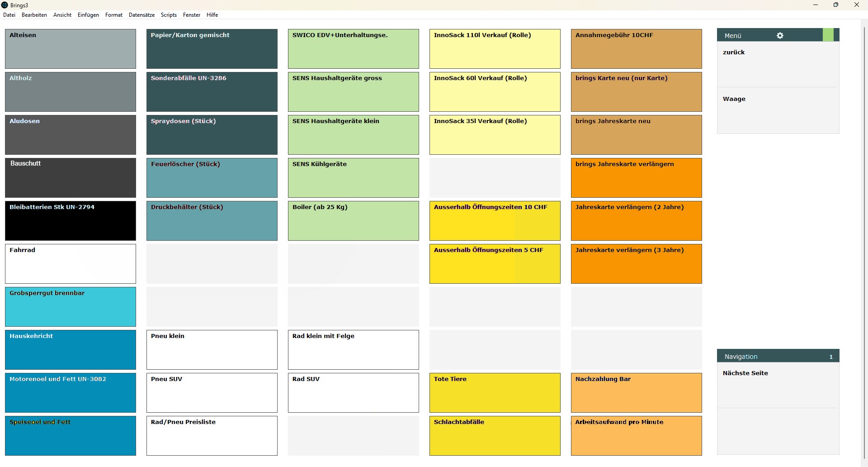Go to Nächste Seite
The height and width of the screenshot is (467, 868).
tap(778, 385)
